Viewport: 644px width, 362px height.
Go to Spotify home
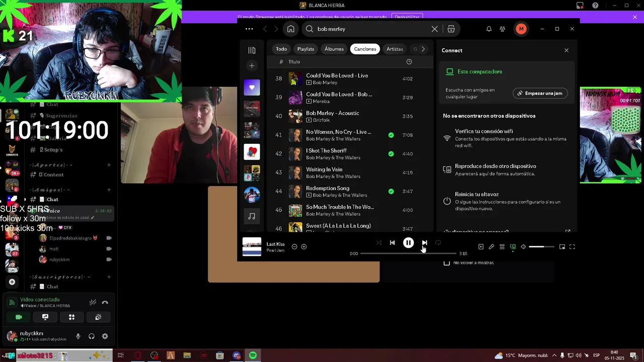(x=291, y=29)
